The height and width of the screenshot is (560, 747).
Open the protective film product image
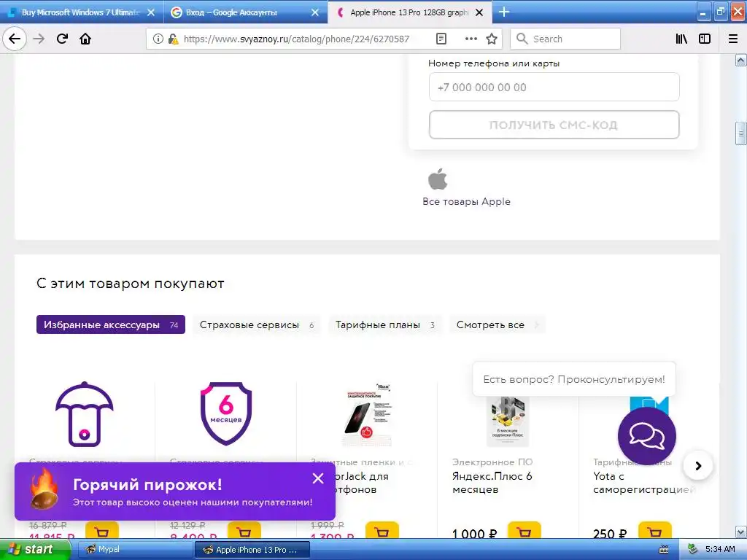coord(367,414)
